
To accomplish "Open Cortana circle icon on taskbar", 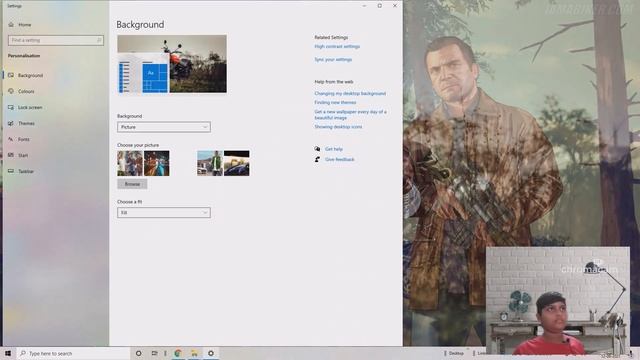I will coord(138,353).
